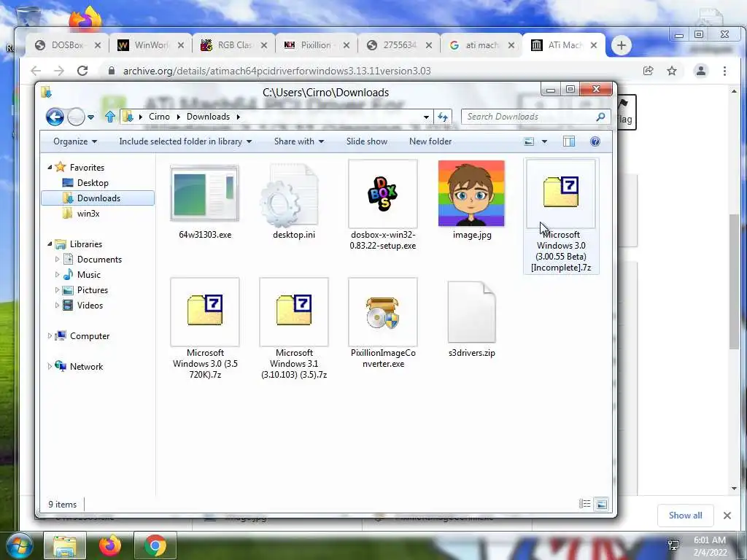Viewport: 747px width, 560px height.
Task: Click the Cirno breadcrumb segment
Action: 159,117
